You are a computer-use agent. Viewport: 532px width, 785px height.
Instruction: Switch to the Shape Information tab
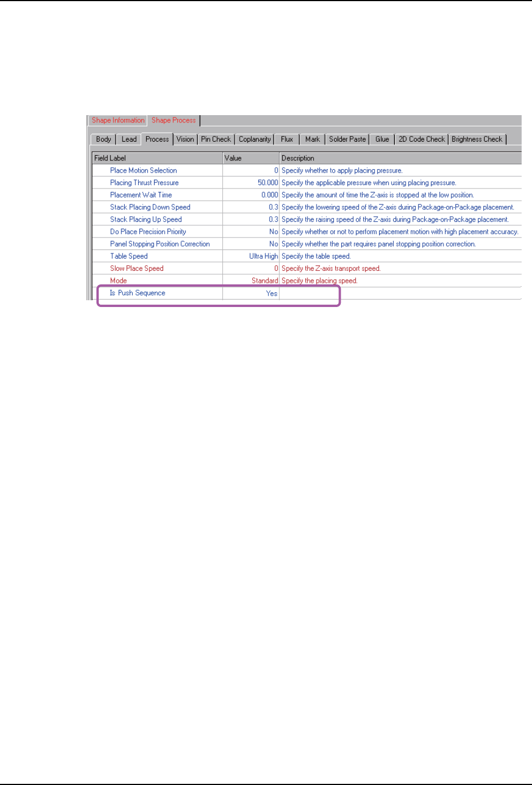click(x=118, y=120)
